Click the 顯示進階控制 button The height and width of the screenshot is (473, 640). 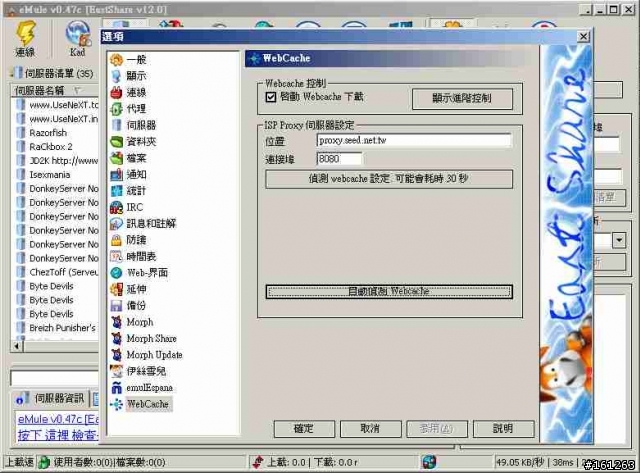click(462, 98)
